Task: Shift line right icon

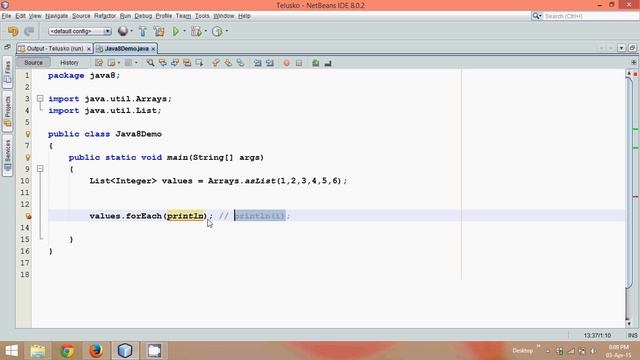Action: pyautogui.click(x=269, y=63)
